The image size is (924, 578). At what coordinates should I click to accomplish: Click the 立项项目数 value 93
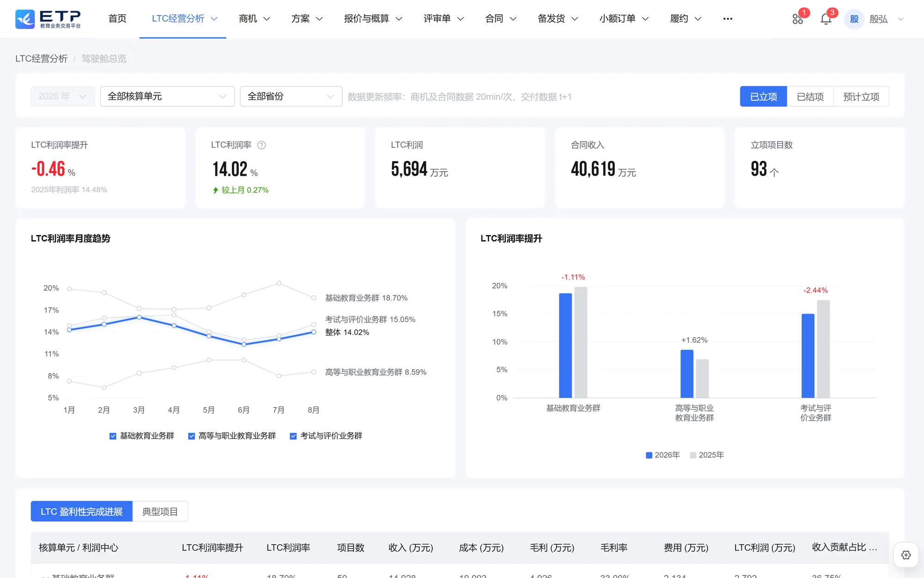(759, 169)
